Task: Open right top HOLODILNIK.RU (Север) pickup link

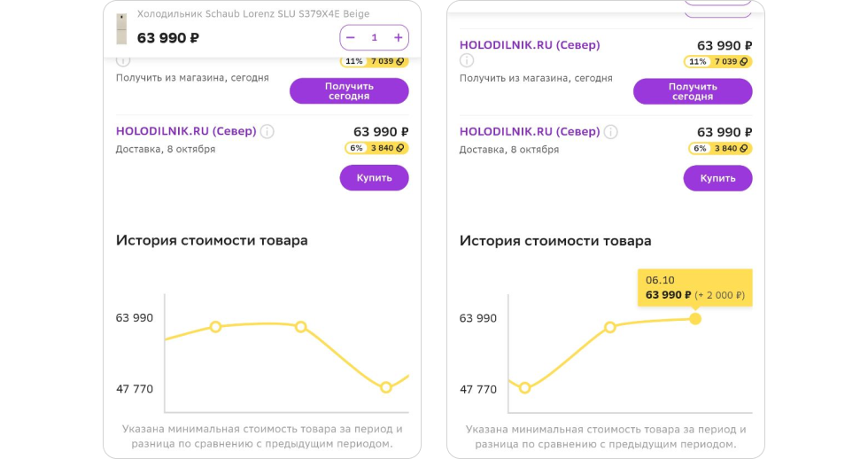Action: (x=530, y=45)
